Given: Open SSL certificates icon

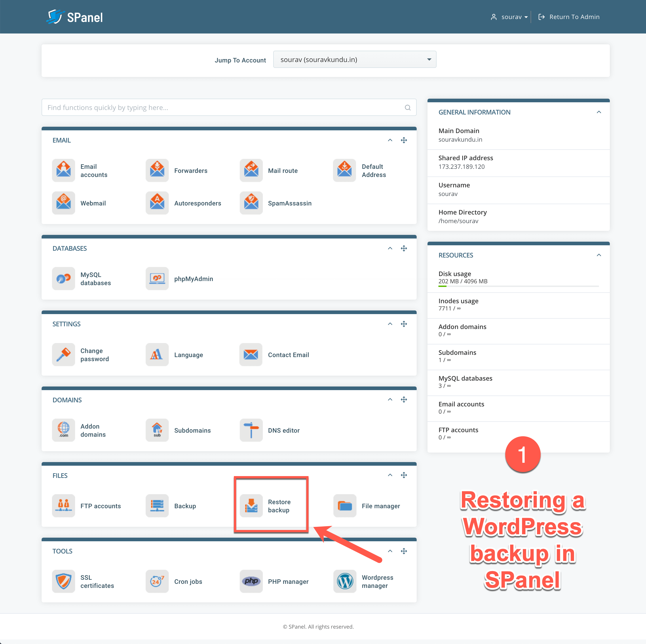Looking at the screenshot, I should pos(64,582).
